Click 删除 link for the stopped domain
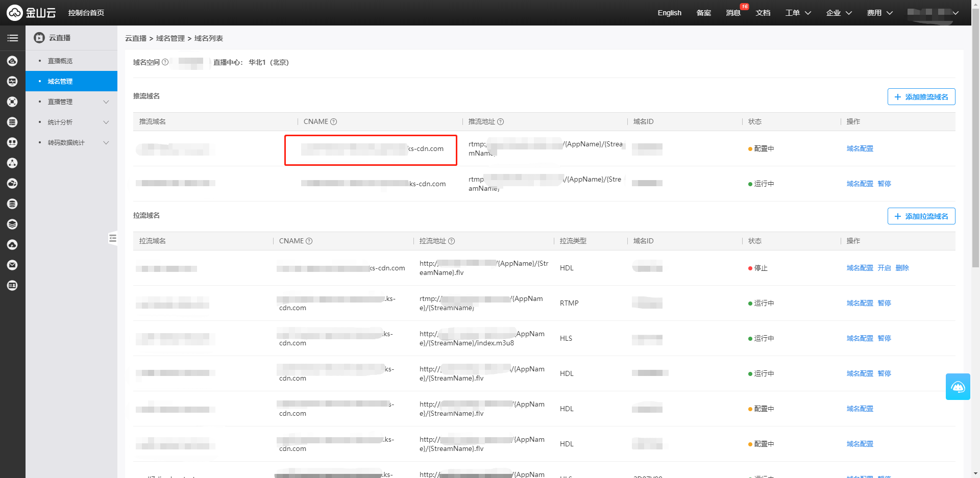 [902, 268]
